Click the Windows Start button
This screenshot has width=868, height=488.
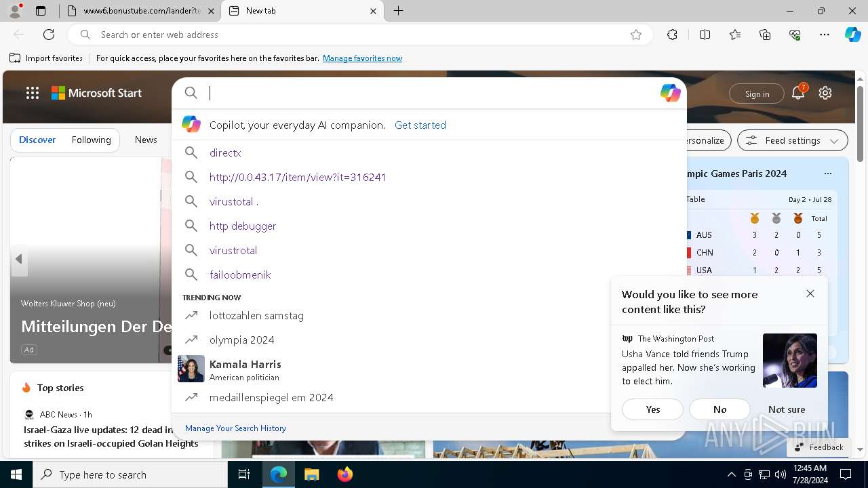coord(16,474)
